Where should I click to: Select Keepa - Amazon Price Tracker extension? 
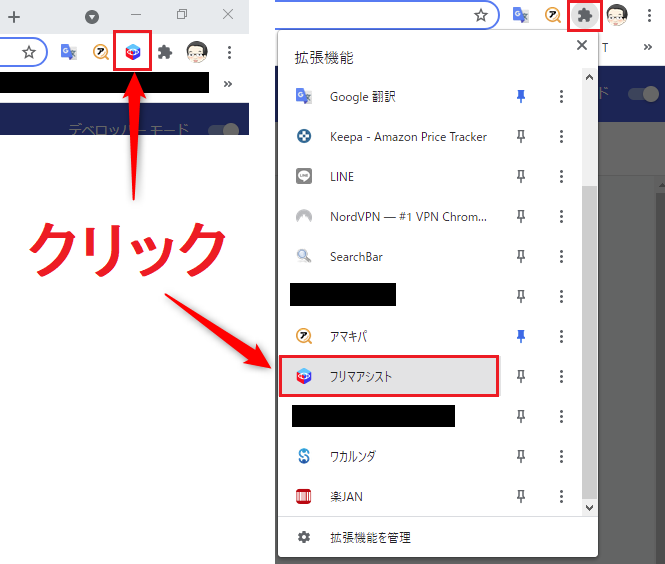click(389, 137)
